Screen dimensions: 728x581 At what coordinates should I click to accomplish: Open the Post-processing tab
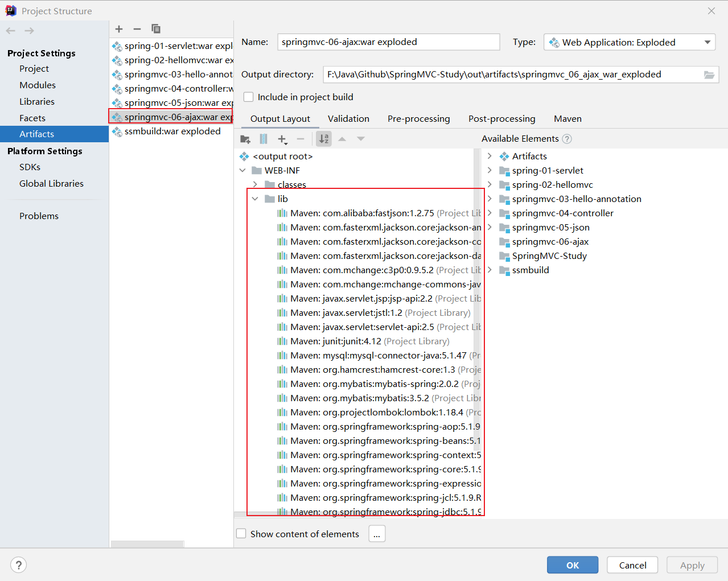501,118
